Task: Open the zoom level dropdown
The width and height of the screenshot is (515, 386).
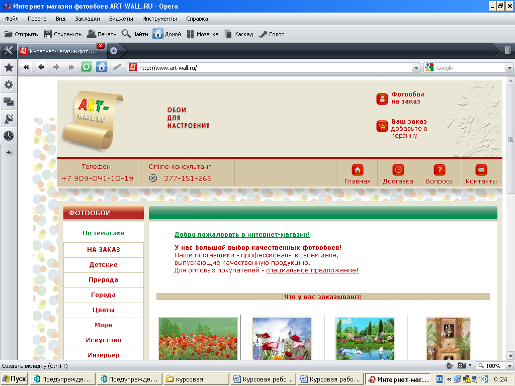Action: (509, 366)
